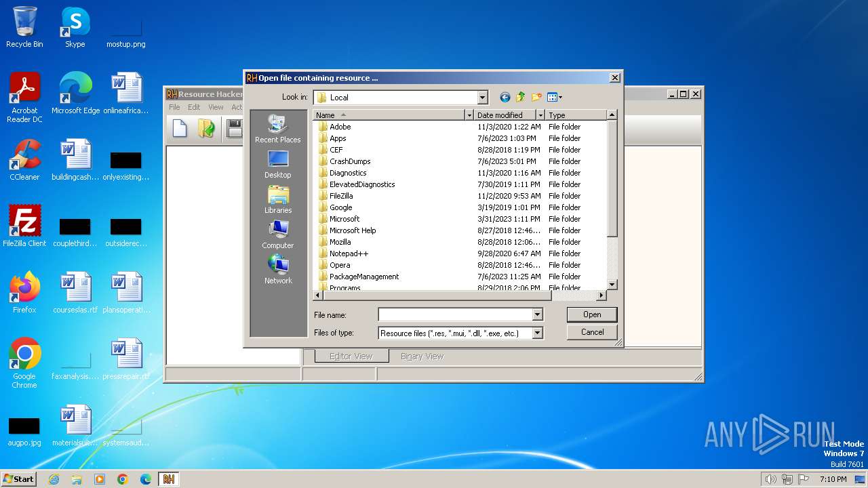The image size is (868, 488).
Task: Click Internet Explorer taskbar icon
Action: click(x=54, y=479)
